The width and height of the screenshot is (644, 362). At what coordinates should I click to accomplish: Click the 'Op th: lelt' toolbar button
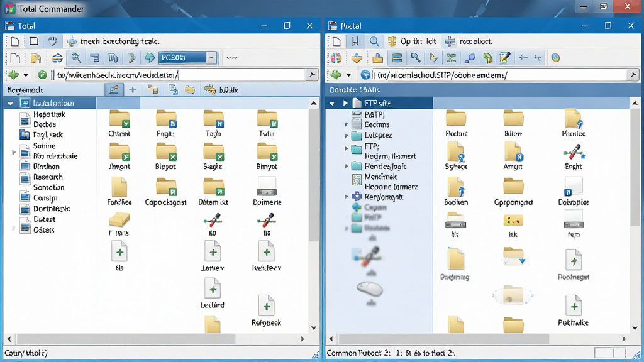[x=413, y=41]
